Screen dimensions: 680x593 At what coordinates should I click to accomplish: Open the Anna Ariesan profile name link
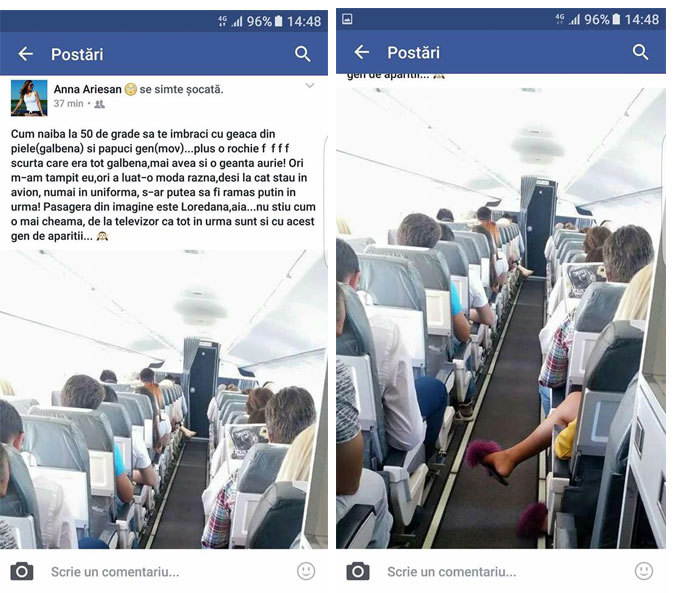click(88, 89)
